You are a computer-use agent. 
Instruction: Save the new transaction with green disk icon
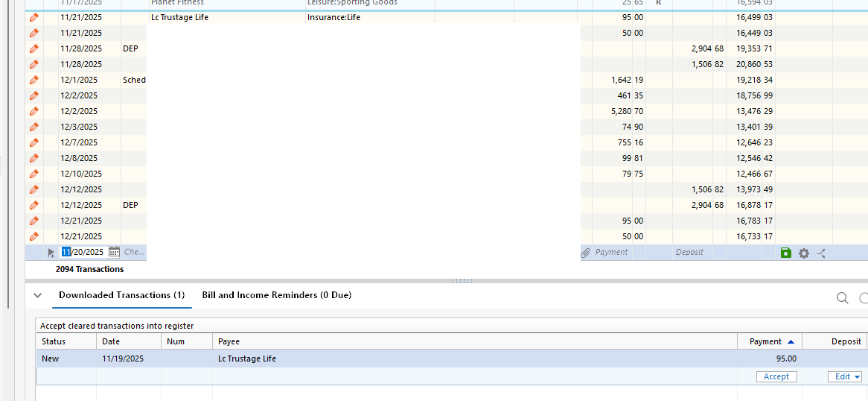[785, 253]
